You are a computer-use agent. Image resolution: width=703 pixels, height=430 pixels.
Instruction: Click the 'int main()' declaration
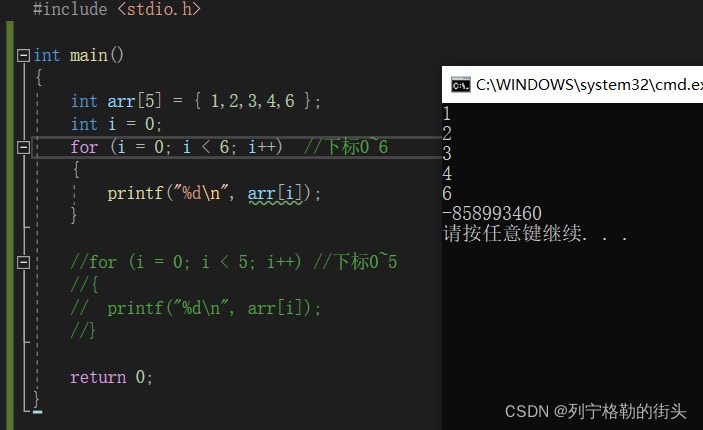[x=78, y=56]
